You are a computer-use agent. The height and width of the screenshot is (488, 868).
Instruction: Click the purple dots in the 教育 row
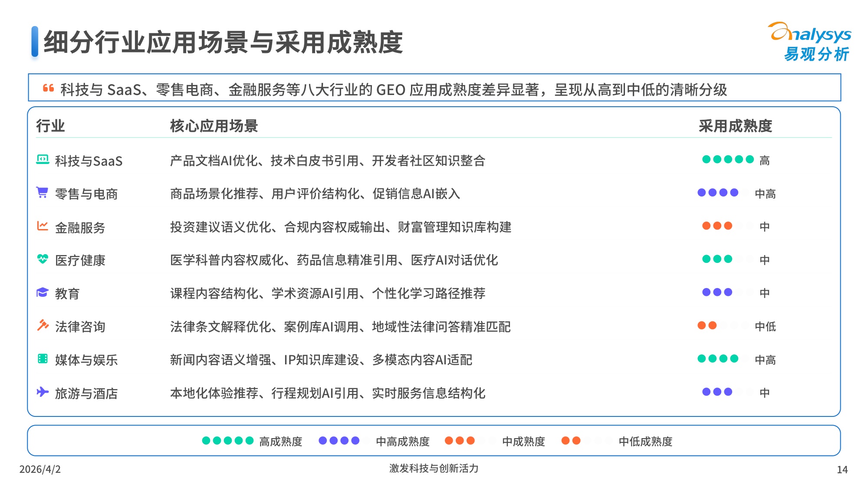pyautogui.click(x=717, y=292)
